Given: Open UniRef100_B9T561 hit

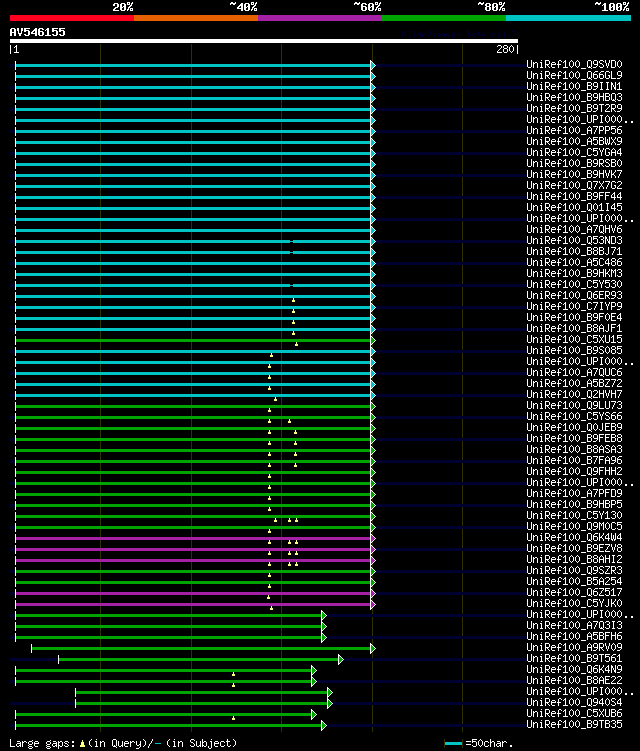Looking at the screenshot, I should tap(574, 659).
